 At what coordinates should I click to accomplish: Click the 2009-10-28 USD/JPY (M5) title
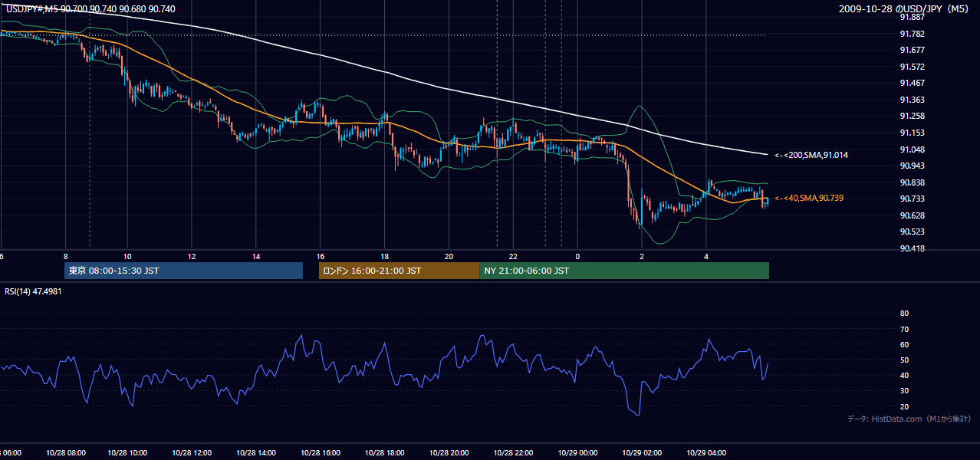pos(905,8)
